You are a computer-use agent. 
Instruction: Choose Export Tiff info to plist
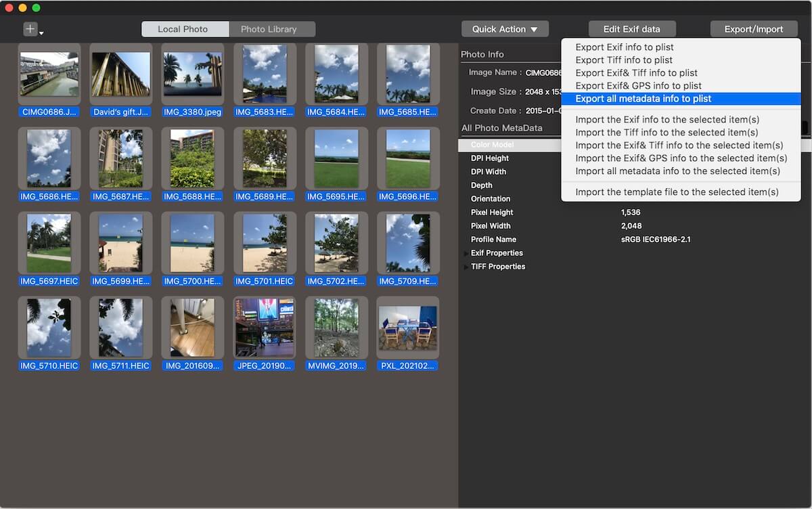click(x=681, y=60)
